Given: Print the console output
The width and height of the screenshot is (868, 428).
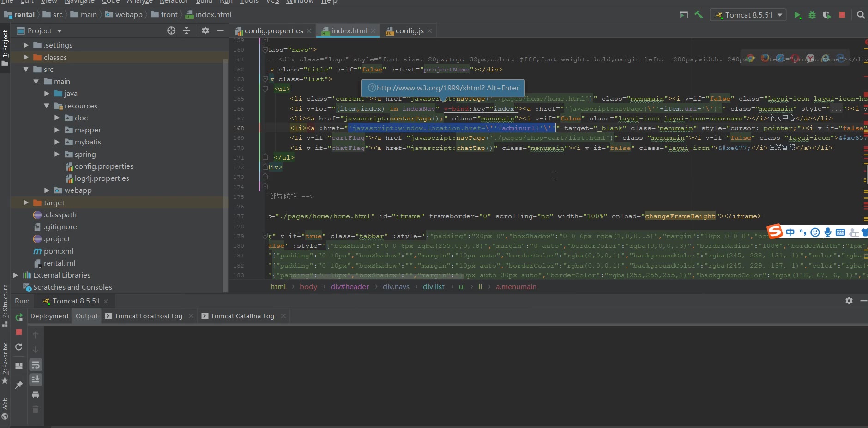Looking at the screenshot, I should tap(36, 395).
